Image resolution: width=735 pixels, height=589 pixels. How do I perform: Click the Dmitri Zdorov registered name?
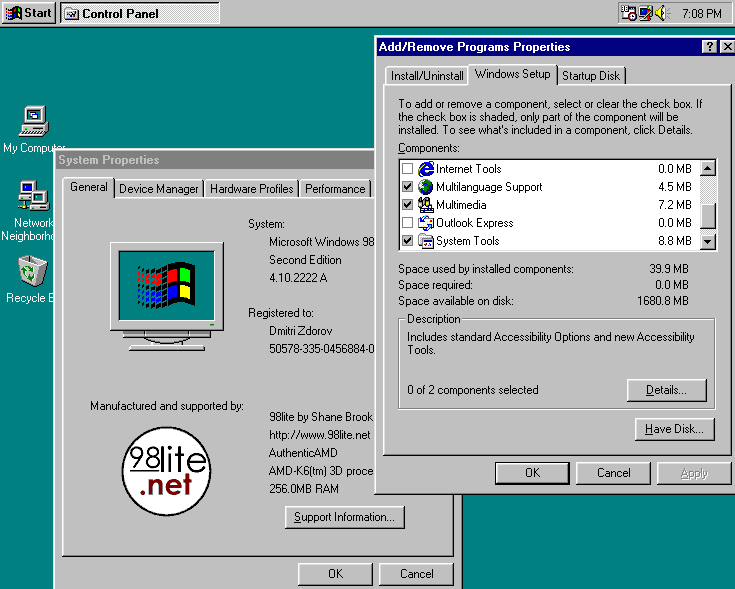pyautogui.click(x=300, y=331)
